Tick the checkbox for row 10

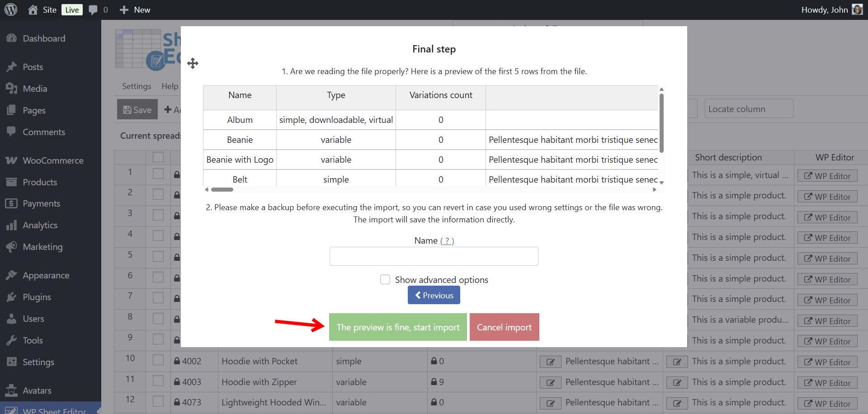coord(158,360)
